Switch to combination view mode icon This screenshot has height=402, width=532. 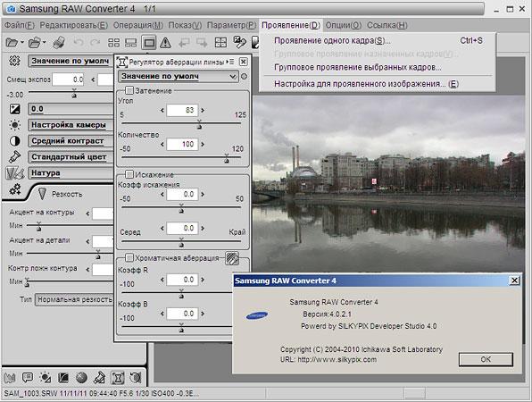pyautogui.click(x=130, y=43)
